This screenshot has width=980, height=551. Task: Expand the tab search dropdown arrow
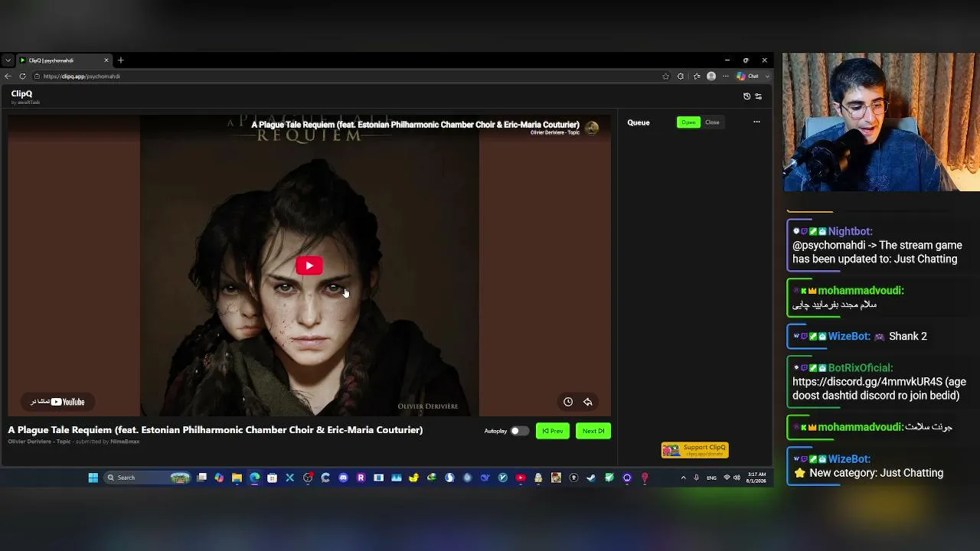click(8, 60)
